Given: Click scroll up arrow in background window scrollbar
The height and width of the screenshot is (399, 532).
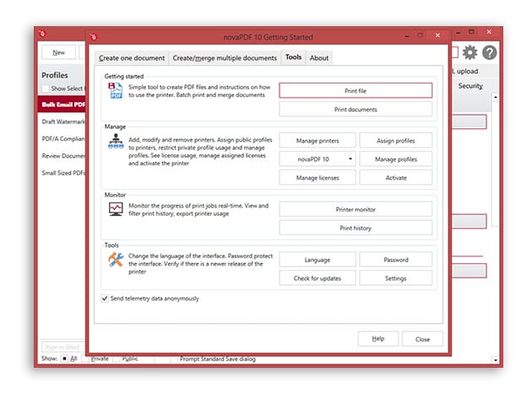Looking at the screenshot, I should [496, 97].
